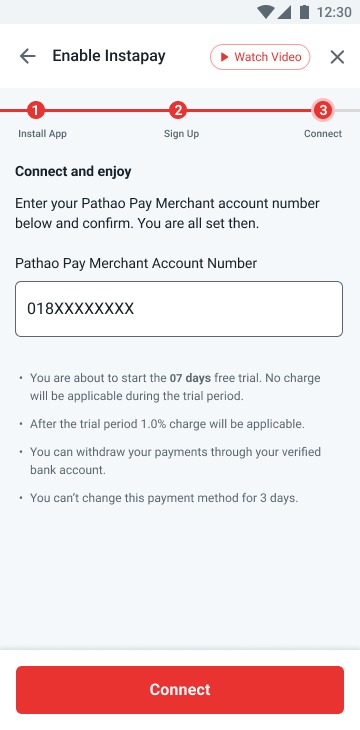The height and width of the screenshot is (730, 360).
Task: Click the Watch Video button
Action: (260, 57)
